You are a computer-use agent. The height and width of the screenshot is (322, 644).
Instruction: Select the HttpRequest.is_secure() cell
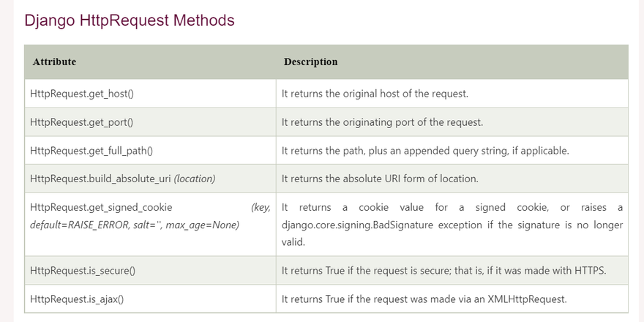click(83, 271)
